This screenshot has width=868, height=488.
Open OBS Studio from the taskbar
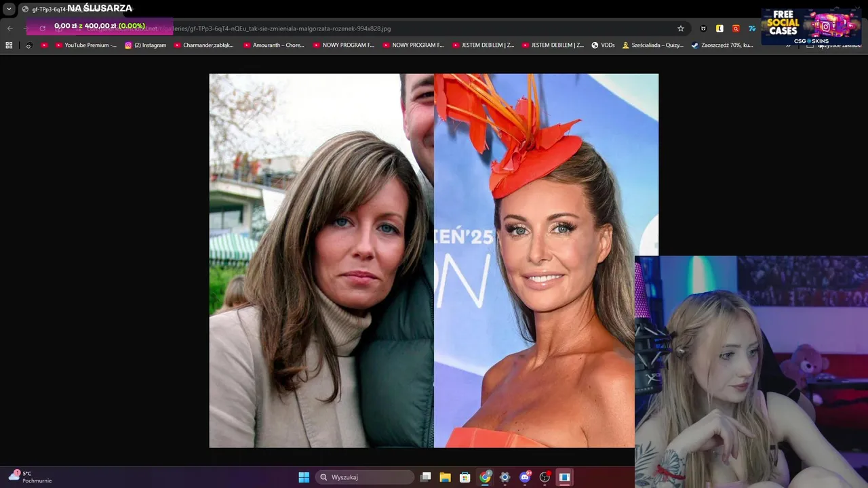[545, 477]
